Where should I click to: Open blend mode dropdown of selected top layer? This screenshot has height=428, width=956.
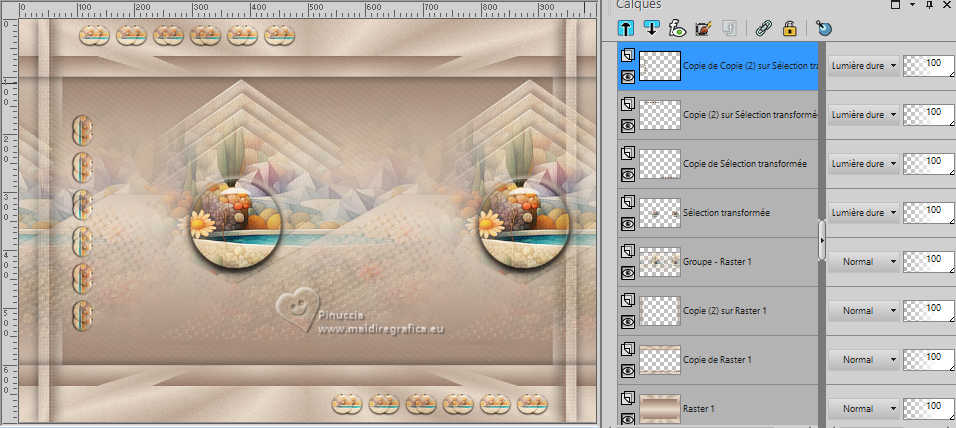(863, 65)
